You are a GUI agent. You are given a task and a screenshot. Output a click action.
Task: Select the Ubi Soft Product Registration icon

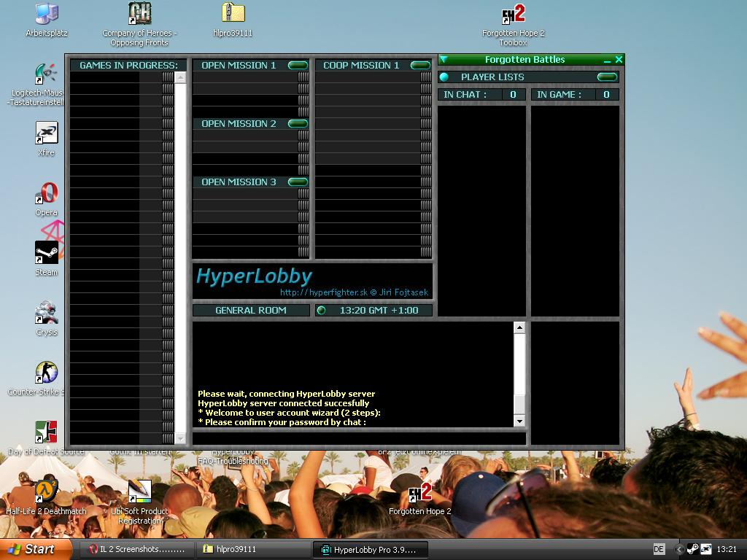click(x=139, y=502)
